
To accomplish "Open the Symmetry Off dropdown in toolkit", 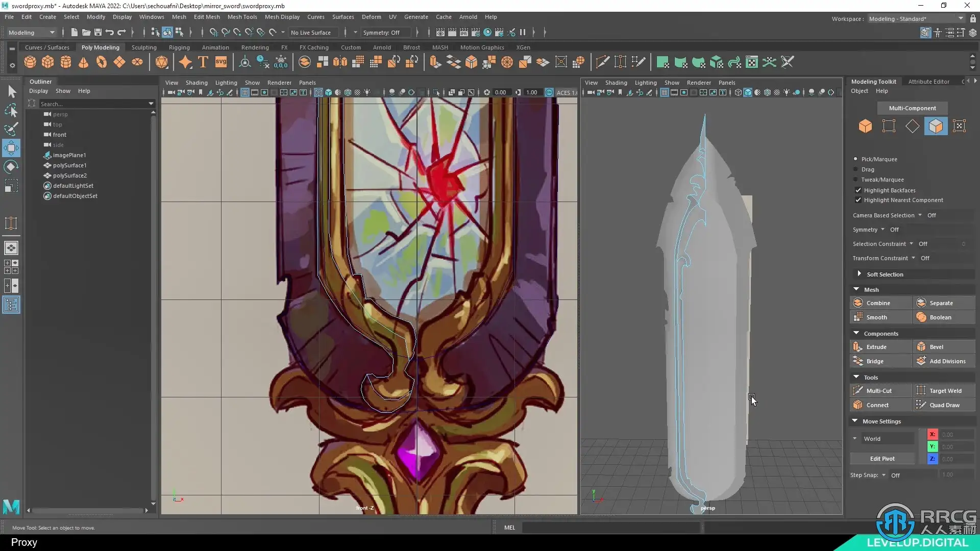I will [883, 230].
